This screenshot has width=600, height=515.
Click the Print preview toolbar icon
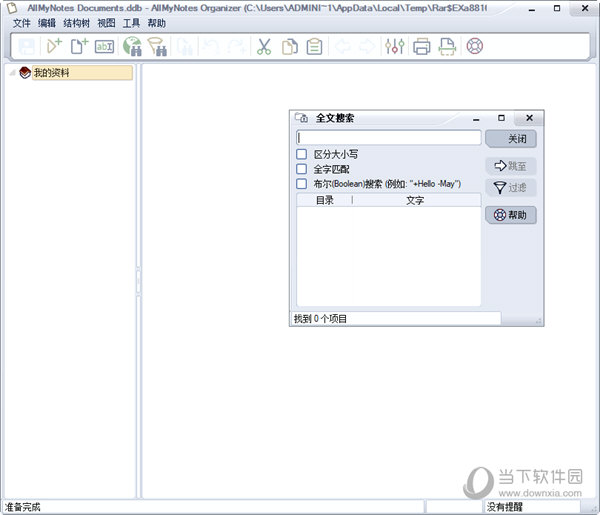click(447, 47)
